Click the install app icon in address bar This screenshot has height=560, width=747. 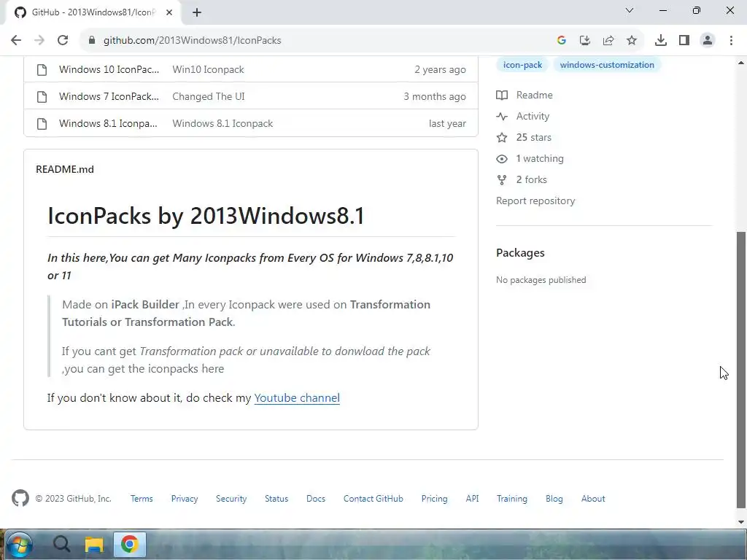(585, 41)
